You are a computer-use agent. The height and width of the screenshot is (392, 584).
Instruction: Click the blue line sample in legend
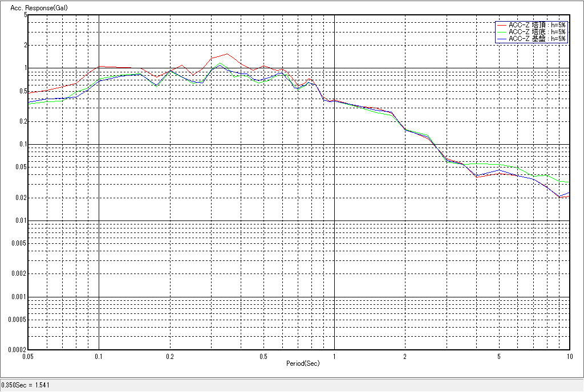point(501,39)
